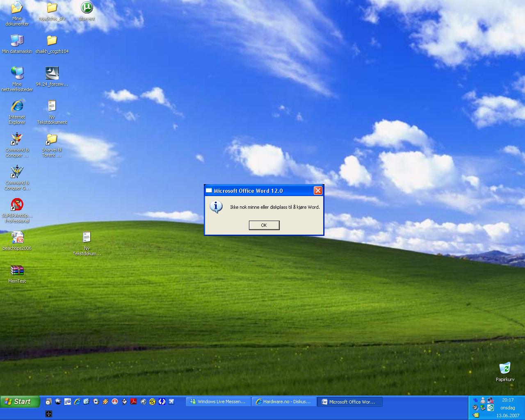Click the NVIDIA tray icon
Image resolution: width=525 pixels, height=420 pixels.
click(476, 415)
